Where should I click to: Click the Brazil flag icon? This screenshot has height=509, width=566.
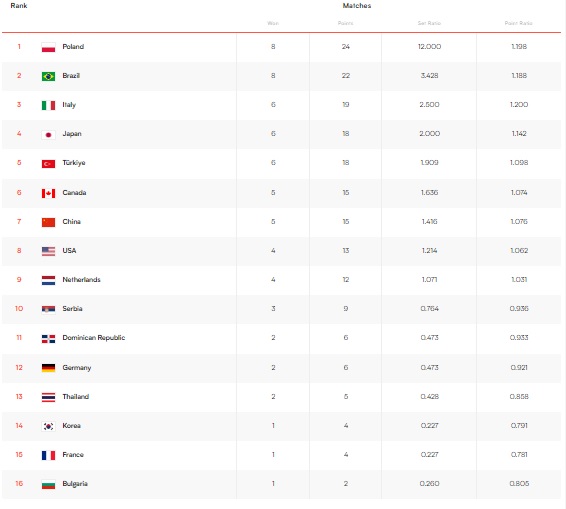[x=48, y=76]
